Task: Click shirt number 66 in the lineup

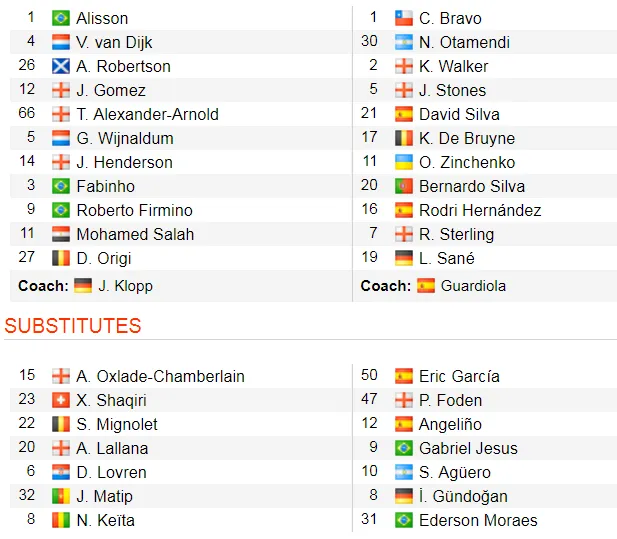Action: 27,114
